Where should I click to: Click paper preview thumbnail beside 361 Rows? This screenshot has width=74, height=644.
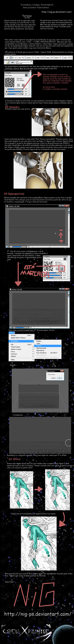[x=10, y=82]
